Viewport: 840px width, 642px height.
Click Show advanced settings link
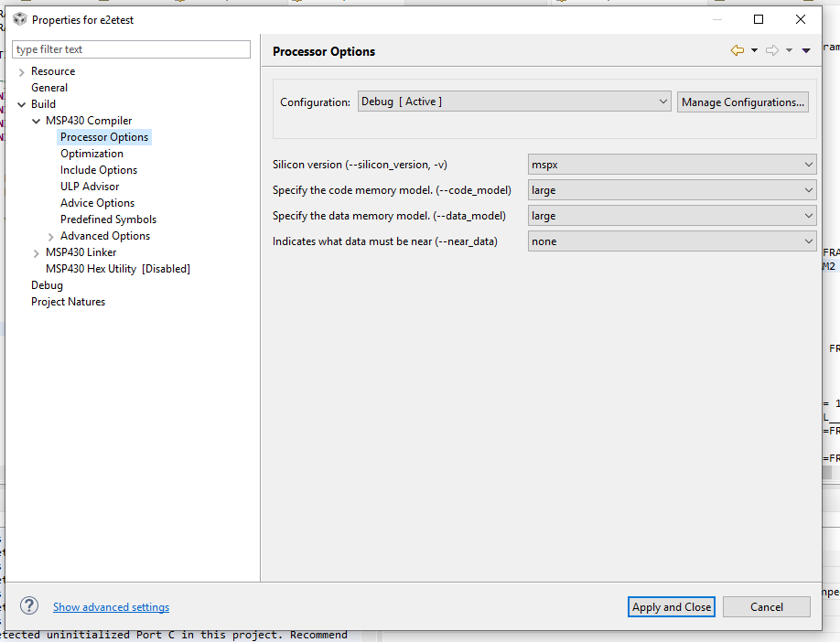click(x=111, y=607)
